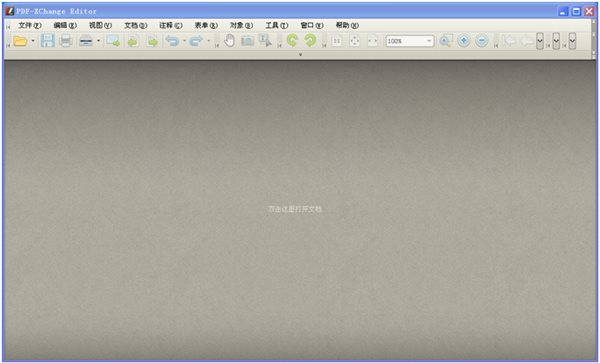Open the 表单 (Forms) menu
This screenshot has height=363, width=600.
206,25
